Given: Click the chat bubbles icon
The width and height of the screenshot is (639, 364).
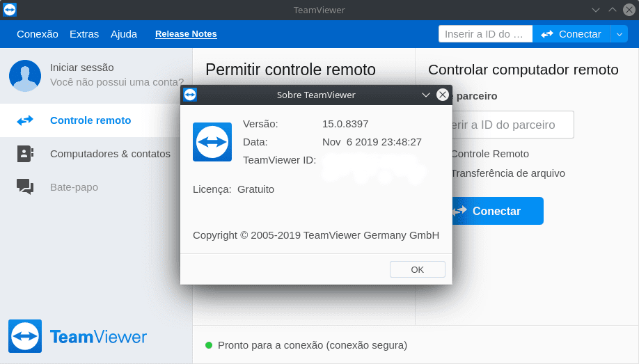Looking at the screenshot, I should click(x=25, y=187).
